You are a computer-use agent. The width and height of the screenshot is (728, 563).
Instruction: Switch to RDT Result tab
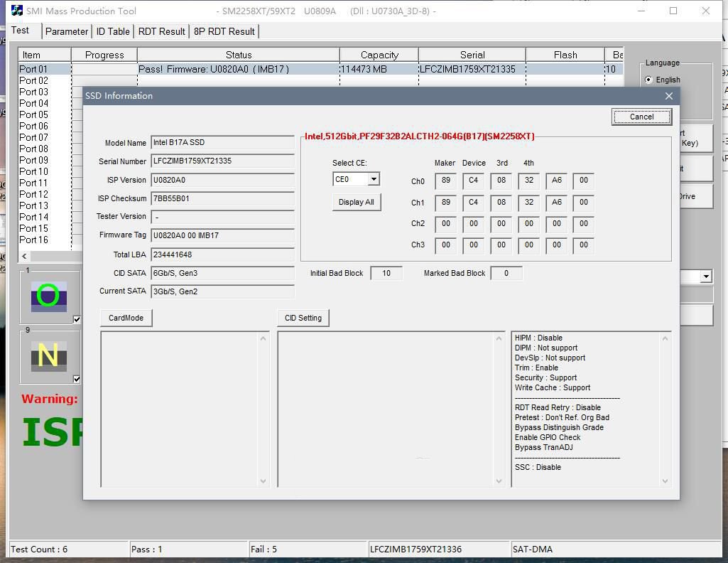[x=161, y=31]
